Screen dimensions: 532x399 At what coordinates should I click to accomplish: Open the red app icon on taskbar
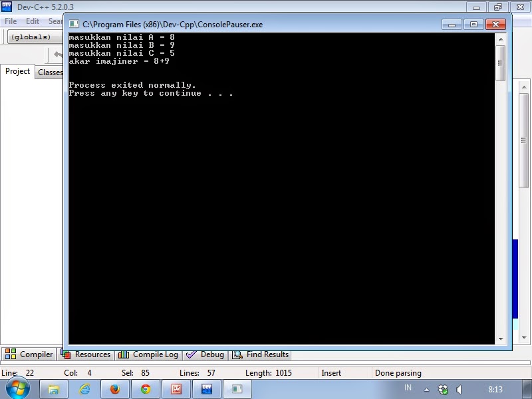(176, 389)
